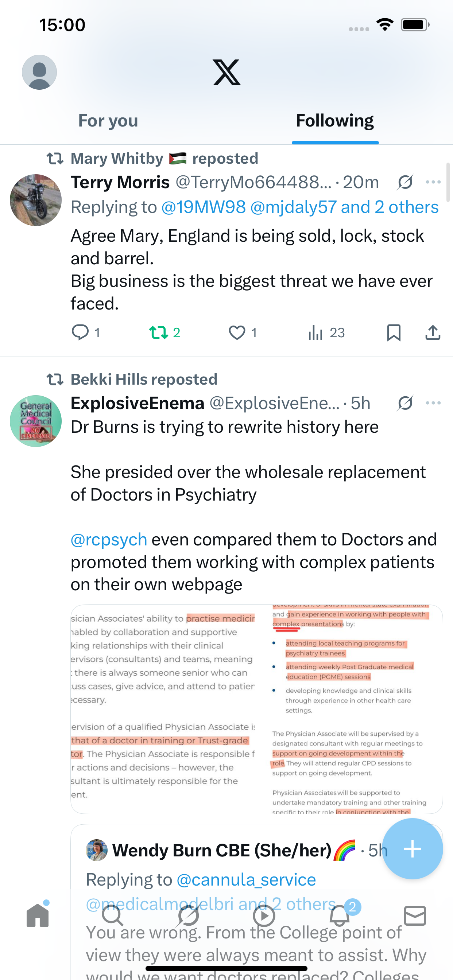Share Terry Morris's post
This screenshot has width=453, height=980.
[x=433, y=332]
